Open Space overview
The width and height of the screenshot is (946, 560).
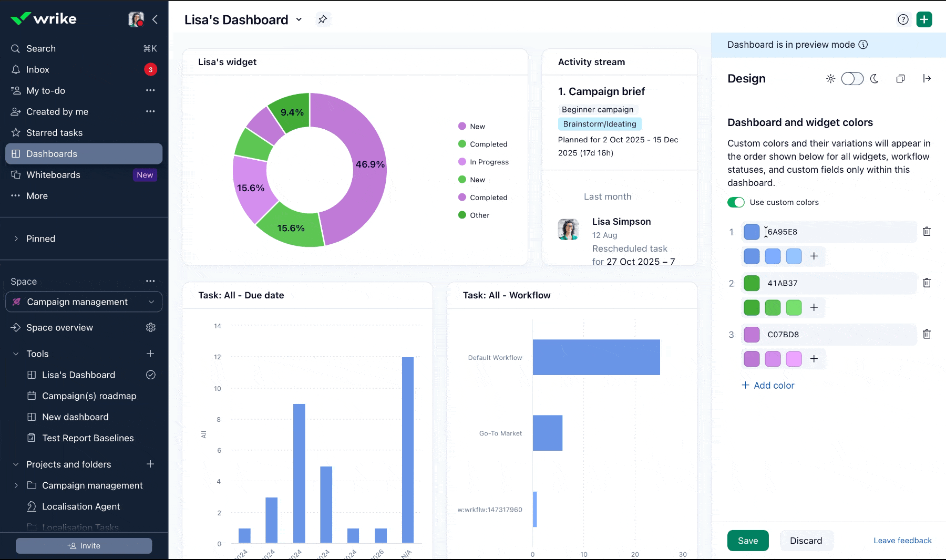(x=59, y=327)
